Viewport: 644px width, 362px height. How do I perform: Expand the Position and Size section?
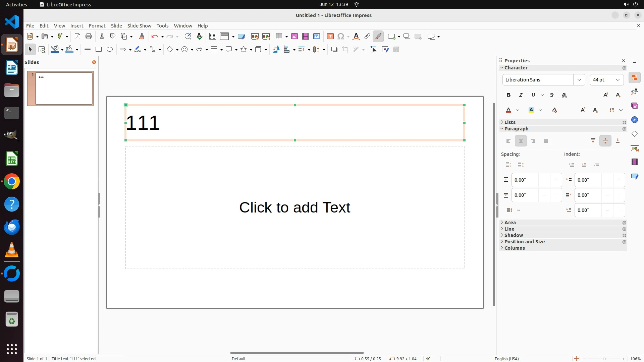(x=524, y=242)
